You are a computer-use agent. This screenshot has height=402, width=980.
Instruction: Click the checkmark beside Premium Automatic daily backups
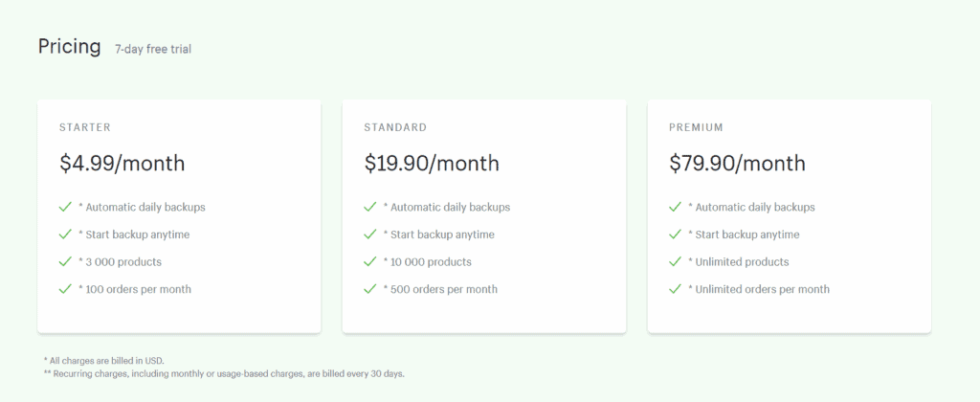click(675, 207)
